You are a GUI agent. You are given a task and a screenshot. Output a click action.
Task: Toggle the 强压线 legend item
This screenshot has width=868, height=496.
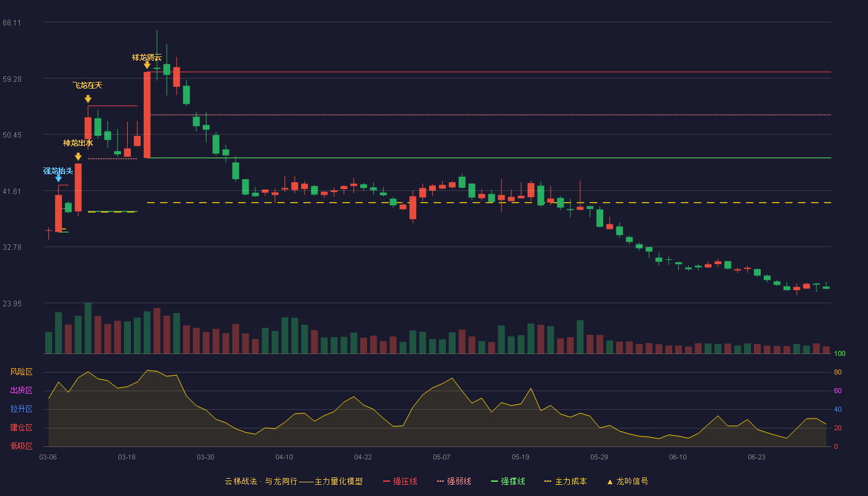coord(400,481)
